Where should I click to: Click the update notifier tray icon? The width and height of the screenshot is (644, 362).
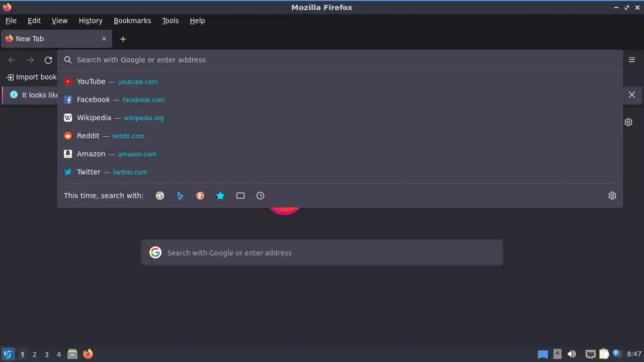617,353
